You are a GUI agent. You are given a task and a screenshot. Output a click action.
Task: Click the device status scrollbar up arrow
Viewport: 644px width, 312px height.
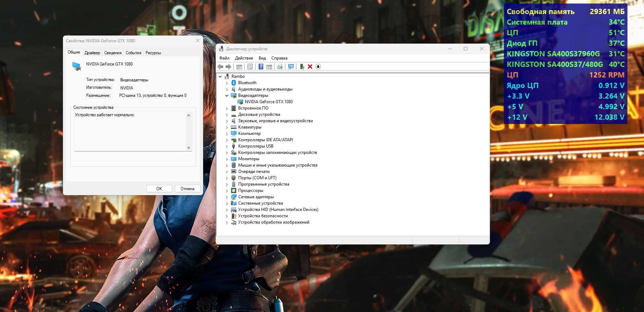click(x=189, y=115)
